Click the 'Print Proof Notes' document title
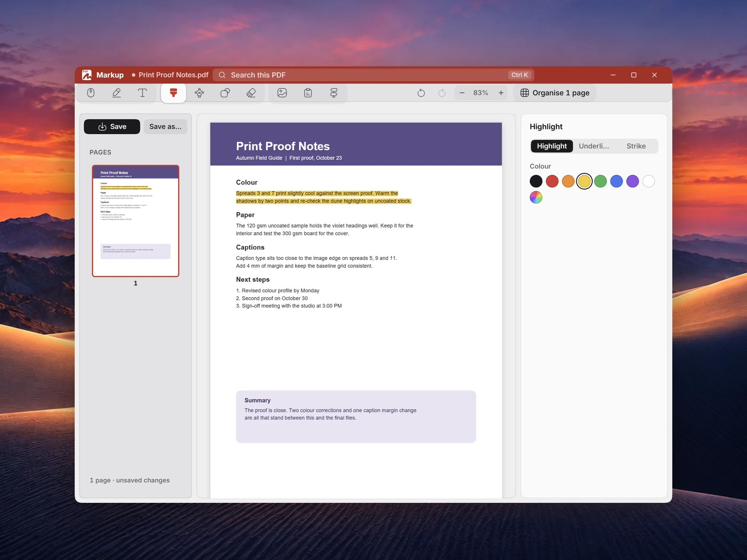The width and height of the screenshot is (747, 560). pyautogui.click(x=283, y=146)
